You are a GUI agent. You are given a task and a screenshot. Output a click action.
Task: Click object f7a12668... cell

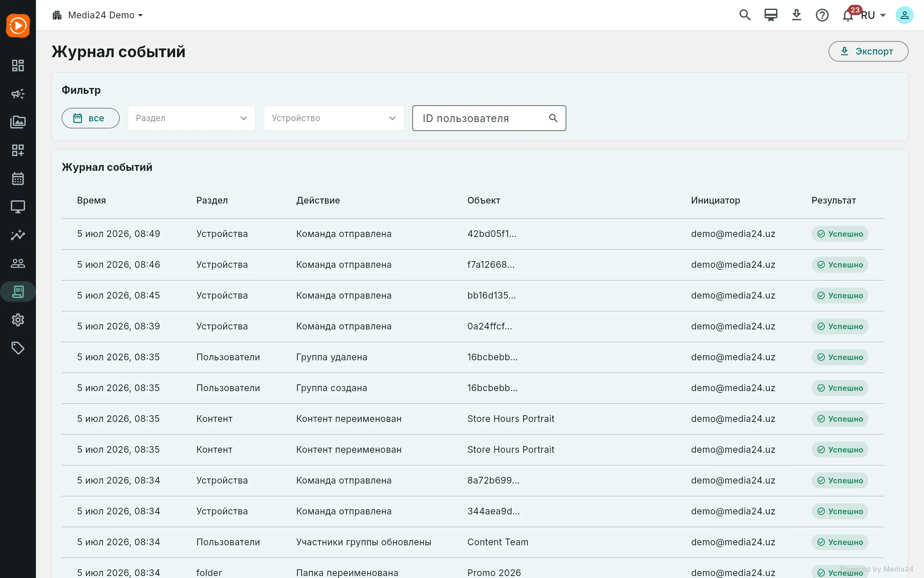(x=491, y=265)
